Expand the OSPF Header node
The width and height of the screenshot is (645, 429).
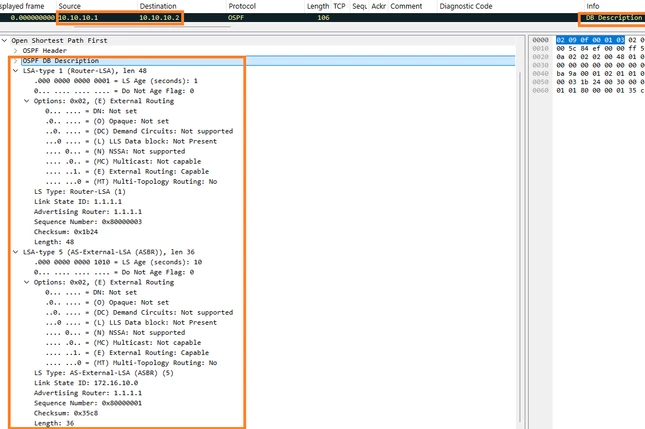[16, 51]
